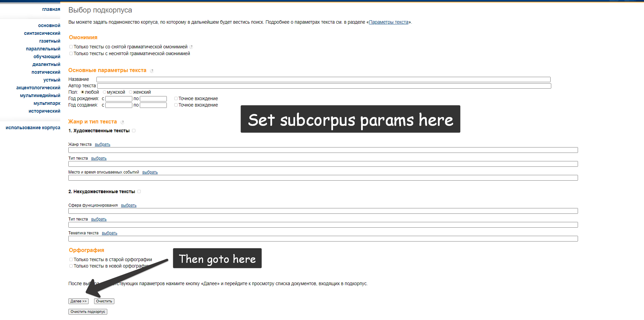Follow the Параметры текста link
The width and height of the screenshot is (644, 320).
pos(388,22)
